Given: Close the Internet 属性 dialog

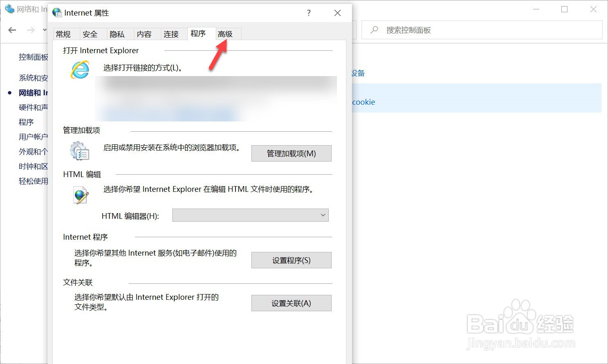Looking at the screenshot, I should [x=337, y=13].
